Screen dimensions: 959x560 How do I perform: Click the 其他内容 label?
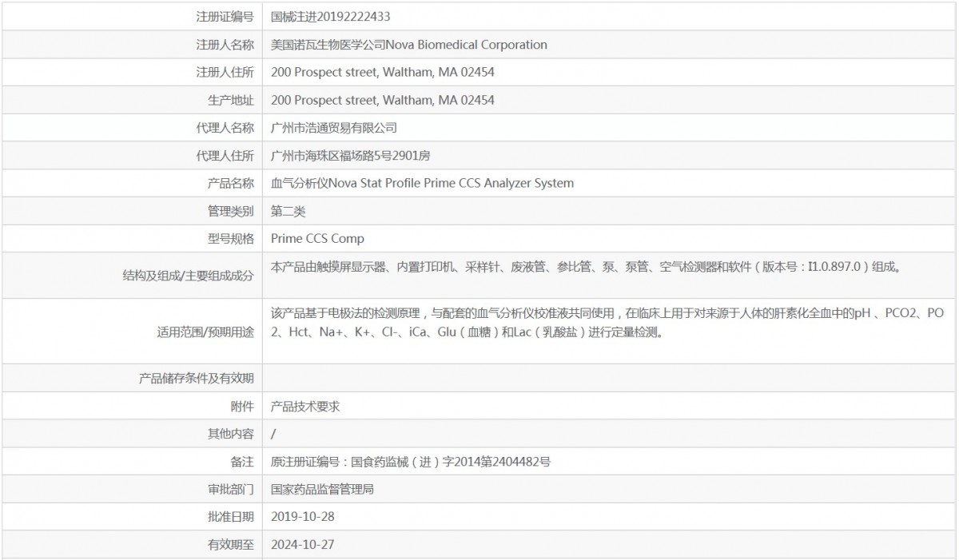[x=231, y=434]
